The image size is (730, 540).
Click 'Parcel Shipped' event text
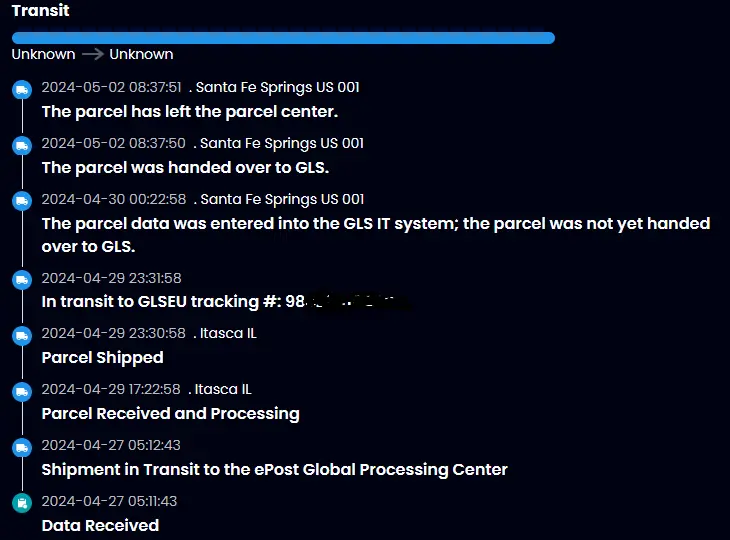click(102, 357)
